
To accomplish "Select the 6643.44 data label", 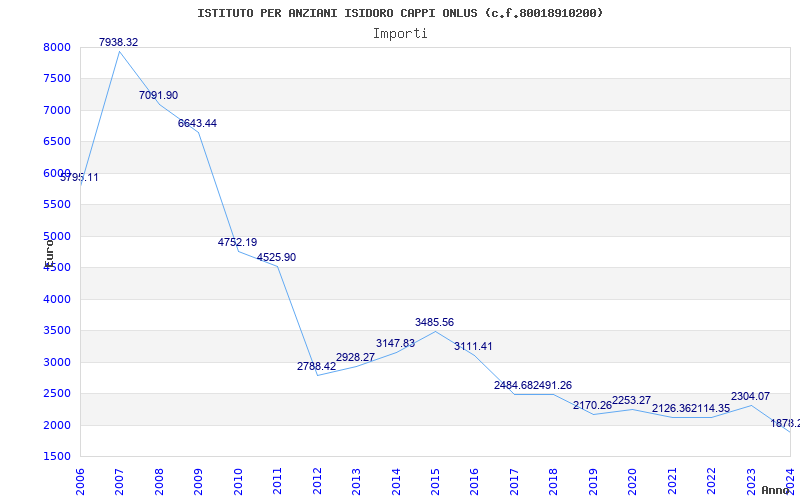I will (x=197, y=123).
